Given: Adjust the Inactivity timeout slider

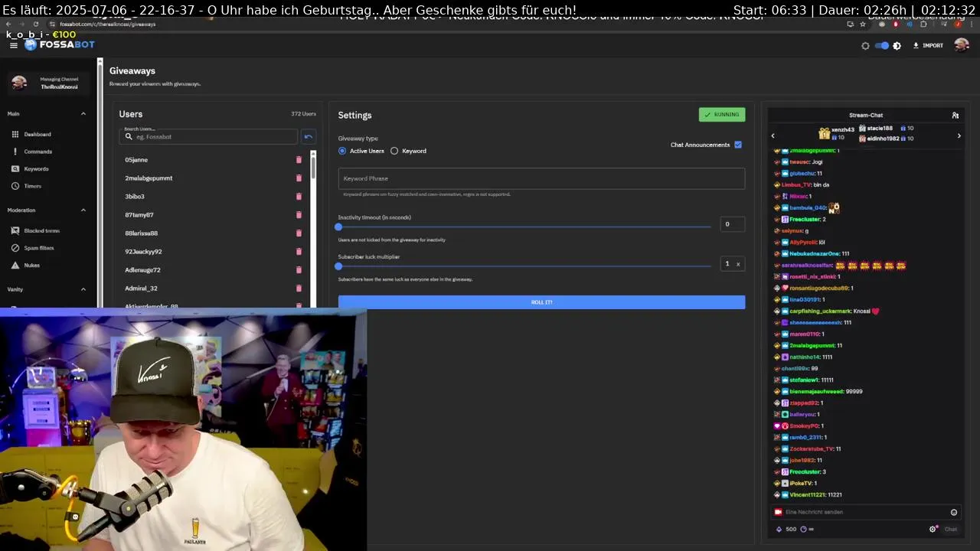Looking at the screenshot, I should [524, 227].
